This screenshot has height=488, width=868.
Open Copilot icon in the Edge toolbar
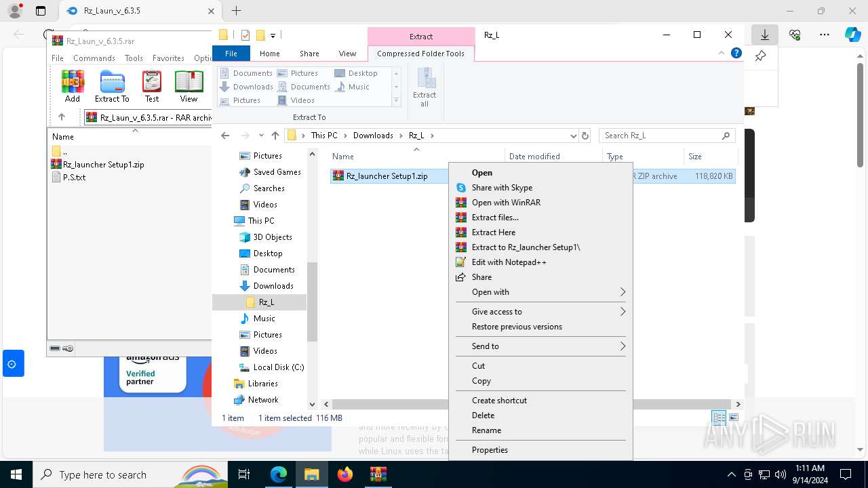(x=852, y=35)
